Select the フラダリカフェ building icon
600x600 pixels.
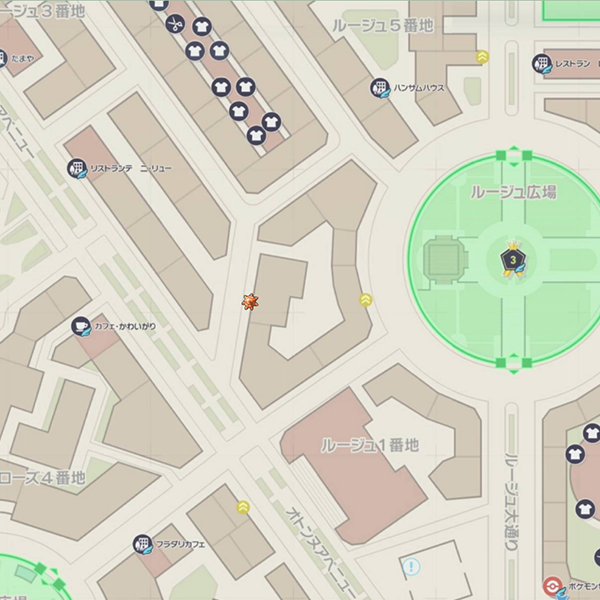142,544
